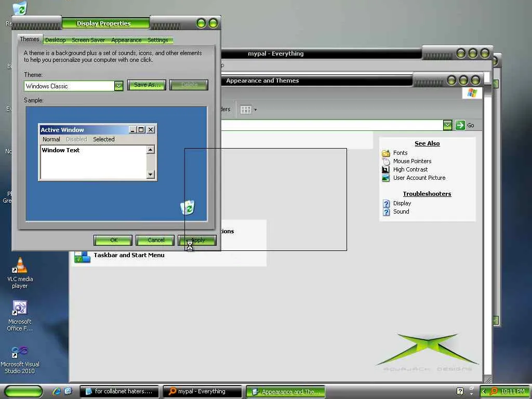
Task: Click the Windows flag logo
Action: click(x=472, y=92)
